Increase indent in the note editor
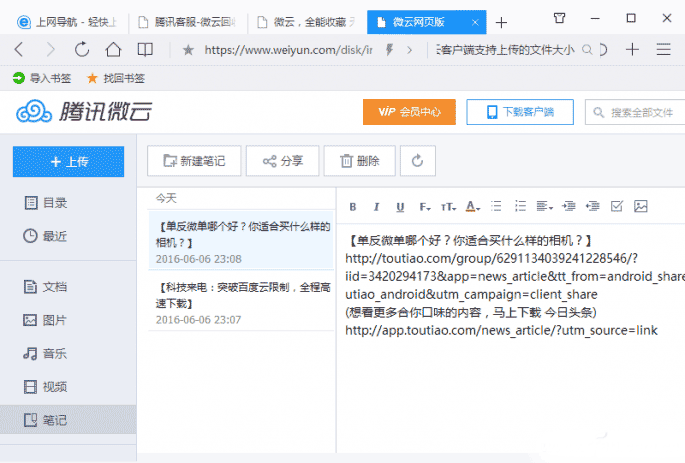The height and width of the screenshot is (463, 685). (x=569, y=206)
